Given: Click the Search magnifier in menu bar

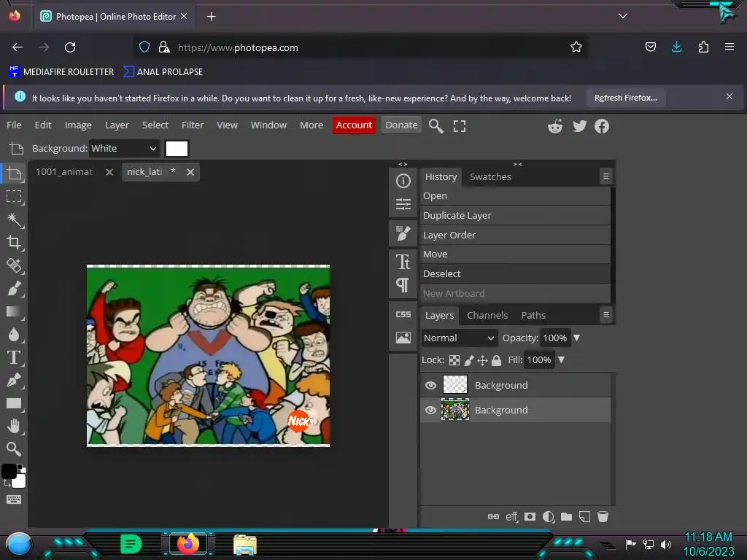Looking at the screenshot, I should point(436,125).
